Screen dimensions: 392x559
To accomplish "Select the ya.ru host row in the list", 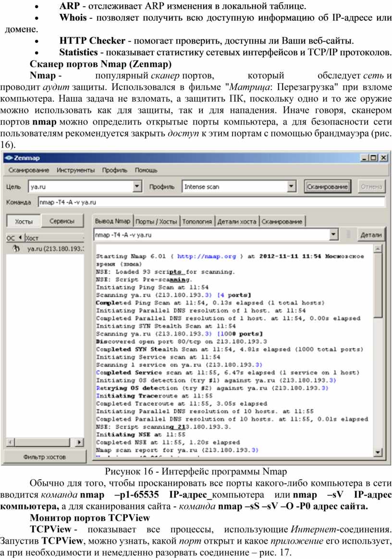I will tap(45, 248).
